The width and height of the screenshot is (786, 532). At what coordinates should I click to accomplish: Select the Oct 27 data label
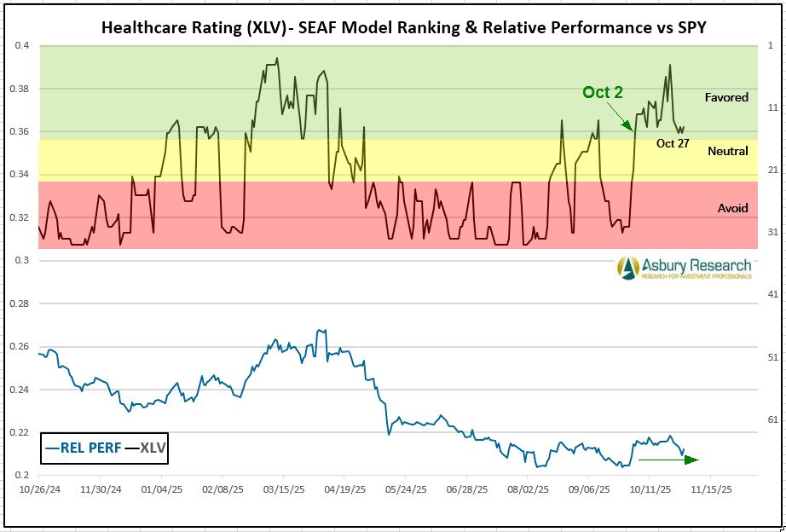[x=673, y=143]
